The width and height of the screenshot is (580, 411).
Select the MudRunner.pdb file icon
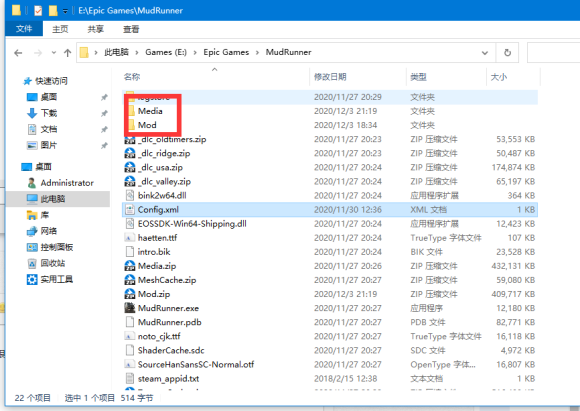click(x=130, y=322)
